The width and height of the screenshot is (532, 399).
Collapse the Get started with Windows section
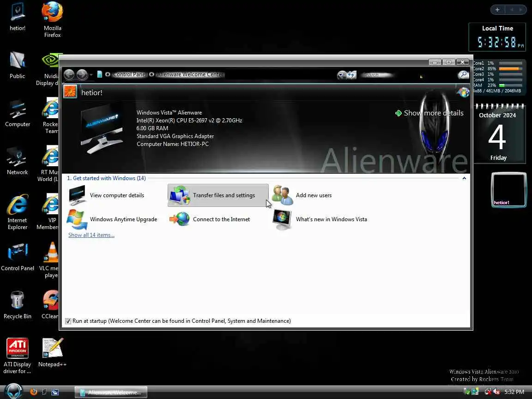[464, 178]
